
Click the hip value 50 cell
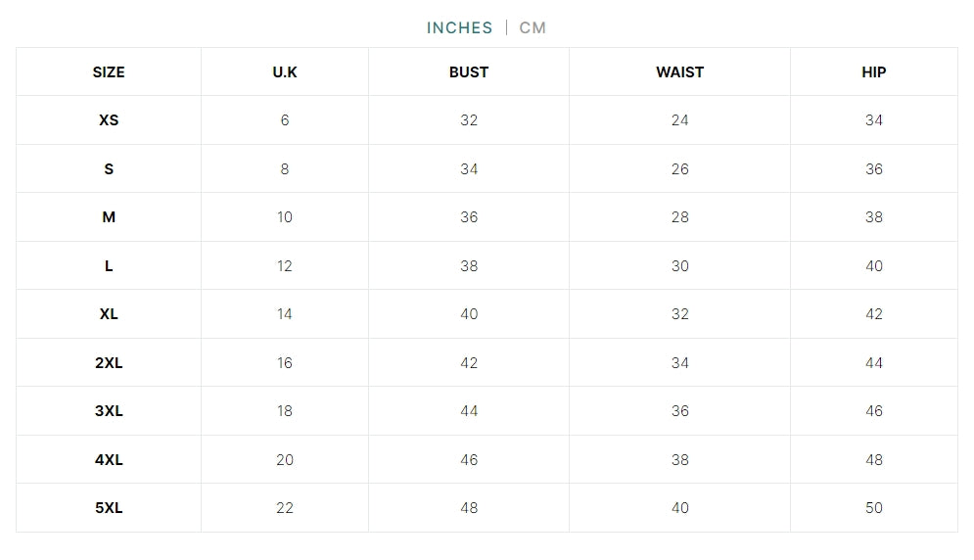(874, 508)
